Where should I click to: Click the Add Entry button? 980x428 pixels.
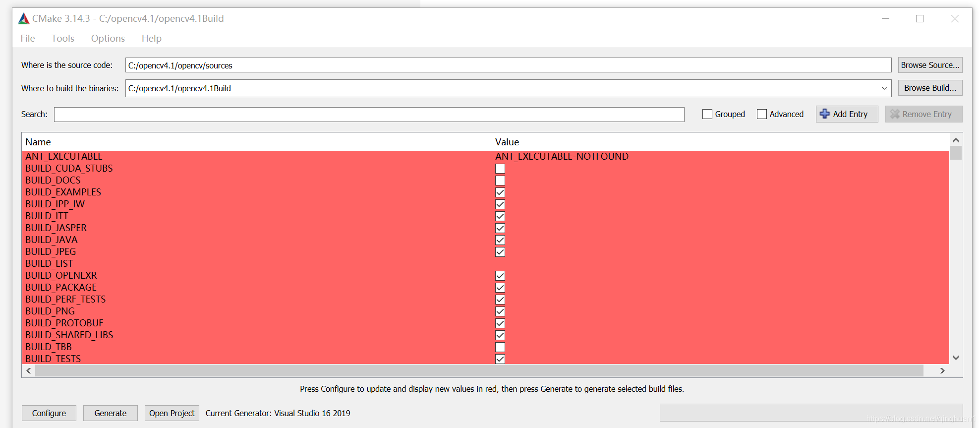847,114
